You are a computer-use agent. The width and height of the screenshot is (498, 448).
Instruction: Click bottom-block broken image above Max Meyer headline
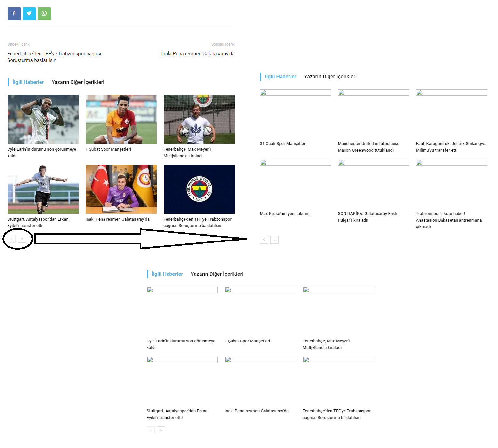pos(338,290)
